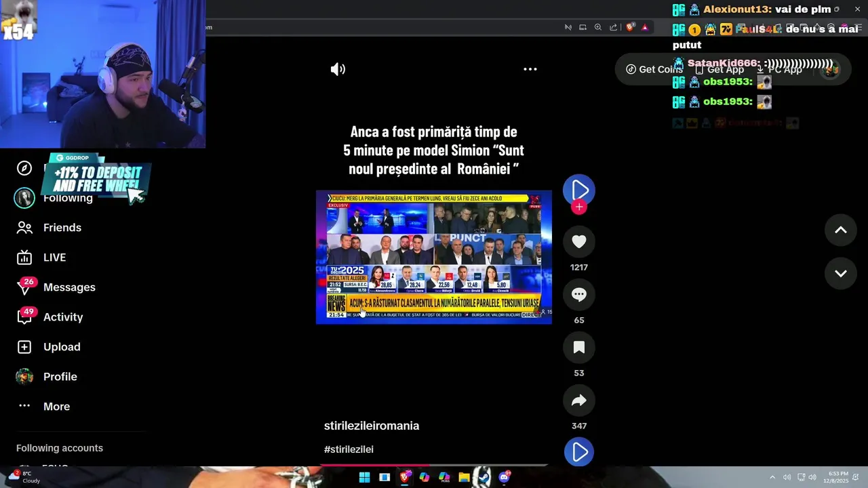Click the browser share page icon
This screenshot has height=488, width=868.
(614, 27)
